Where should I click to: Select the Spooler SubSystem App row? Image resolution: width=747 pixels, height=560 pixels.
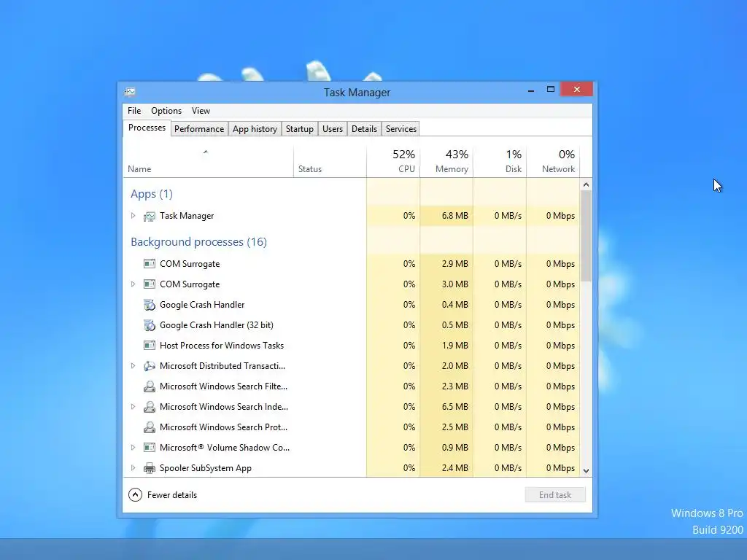coord(352,468)
